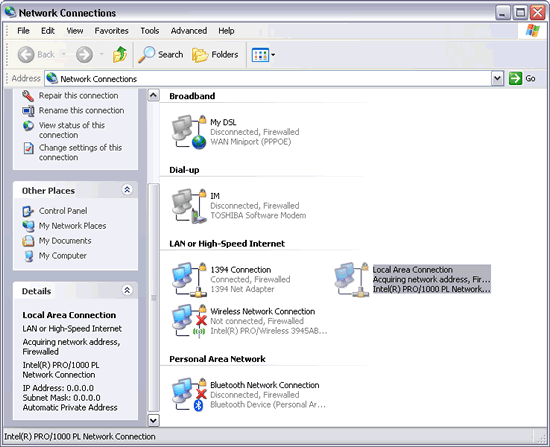This screenshot has width=550, height=447.
Task: Click the Broadband group header
Action: (192, 96)
